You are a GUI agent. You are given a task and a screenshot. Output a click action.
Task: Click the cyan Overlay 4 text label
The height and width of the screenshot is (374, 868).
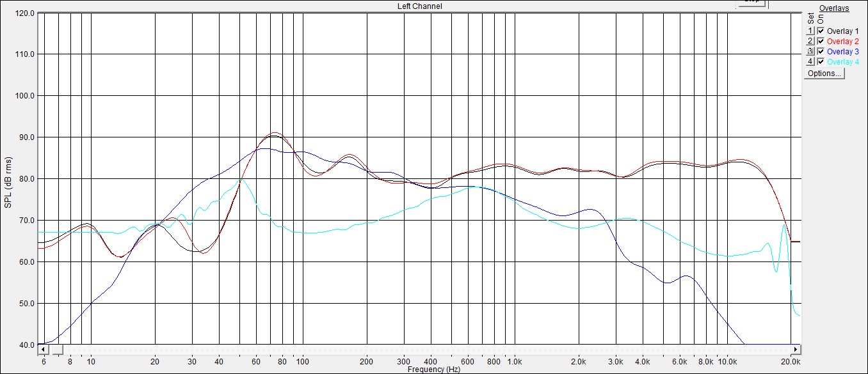click(842, 61)
